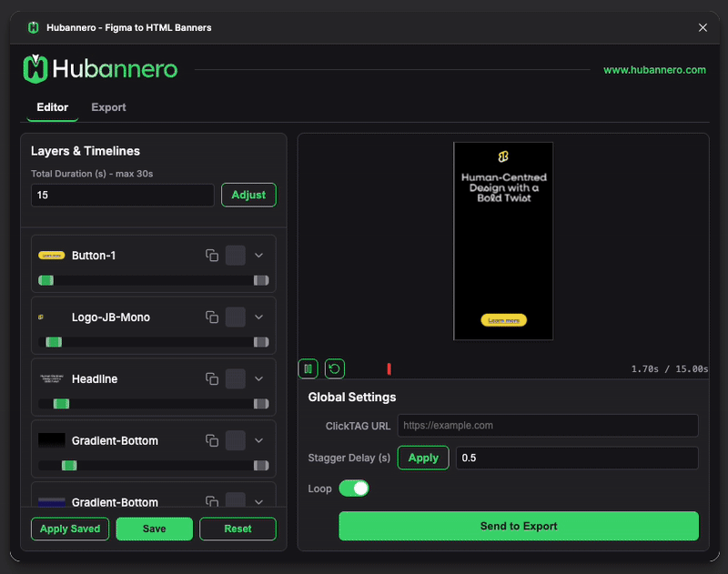This screenshot has width=728, height=574.
Task: Click the Stagger Delay value field
Action: [577, 458]
